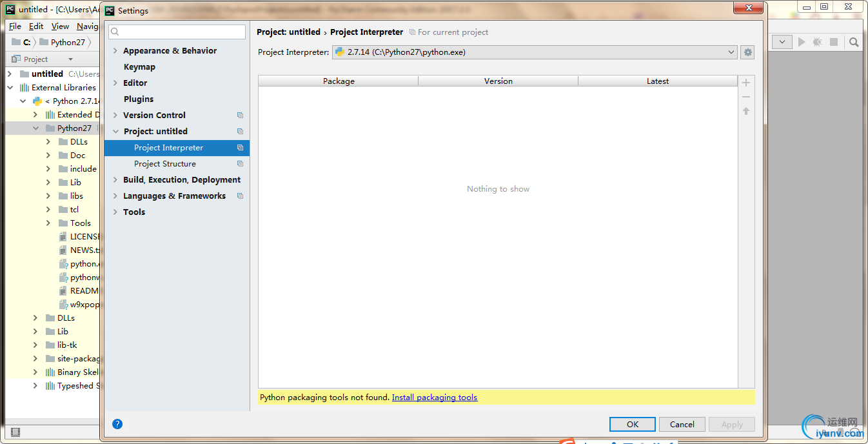The image size is (868, 444).
Task: Click Install packaging tools link
Action: [x=435, y=398]
